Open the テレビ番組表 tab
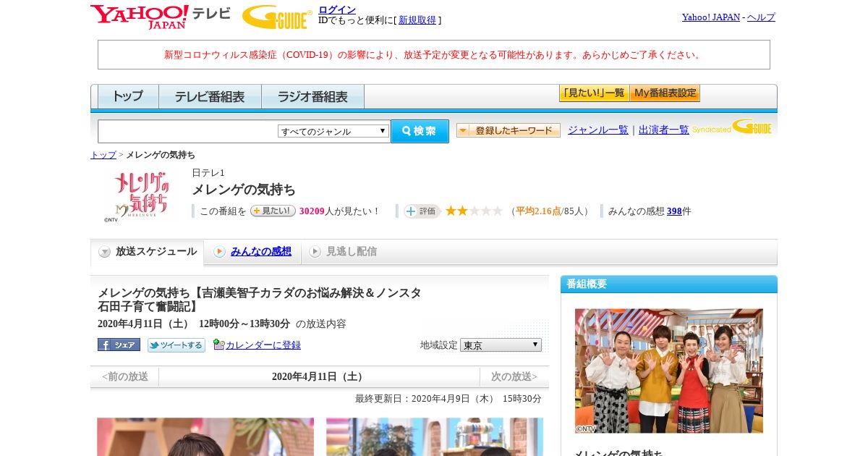 tap(210, 96)
